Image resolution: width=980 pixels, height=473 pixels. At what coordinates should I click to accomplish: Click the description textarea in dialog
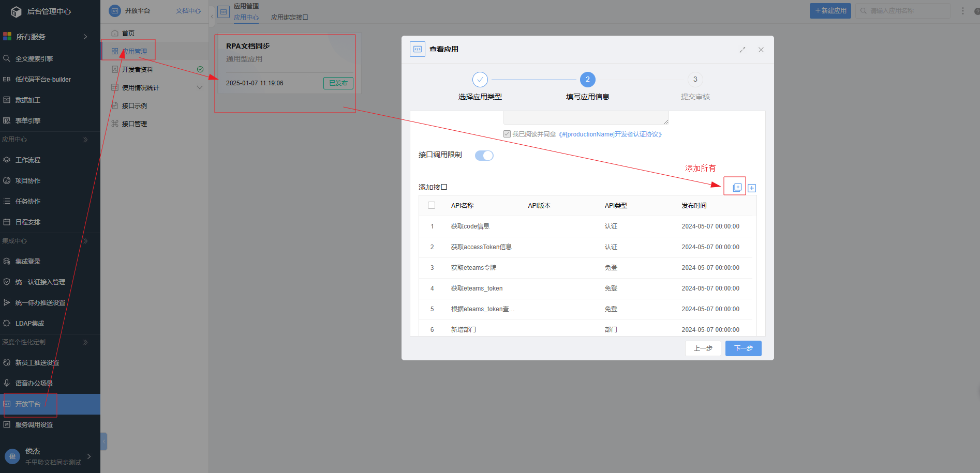tap(586, 118)
